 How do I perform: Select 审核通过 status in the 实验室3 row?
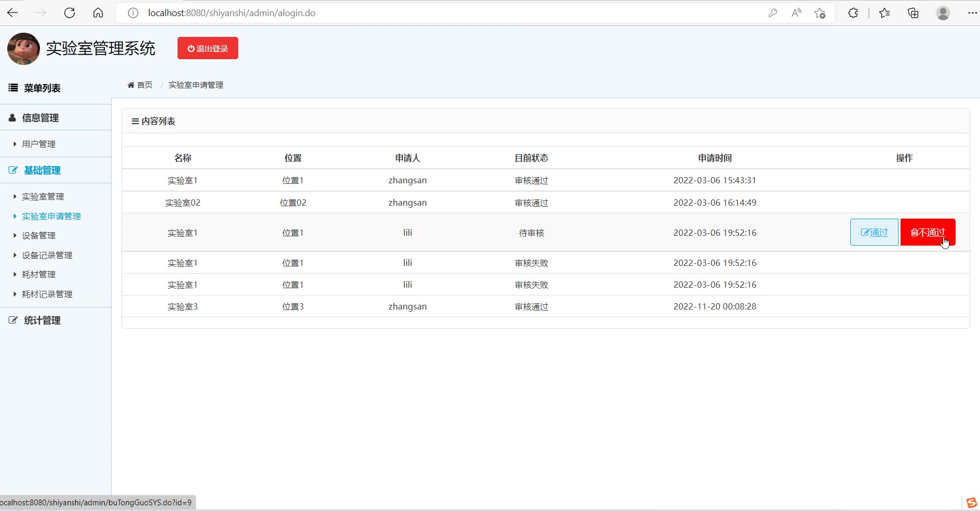coord(532,306)
